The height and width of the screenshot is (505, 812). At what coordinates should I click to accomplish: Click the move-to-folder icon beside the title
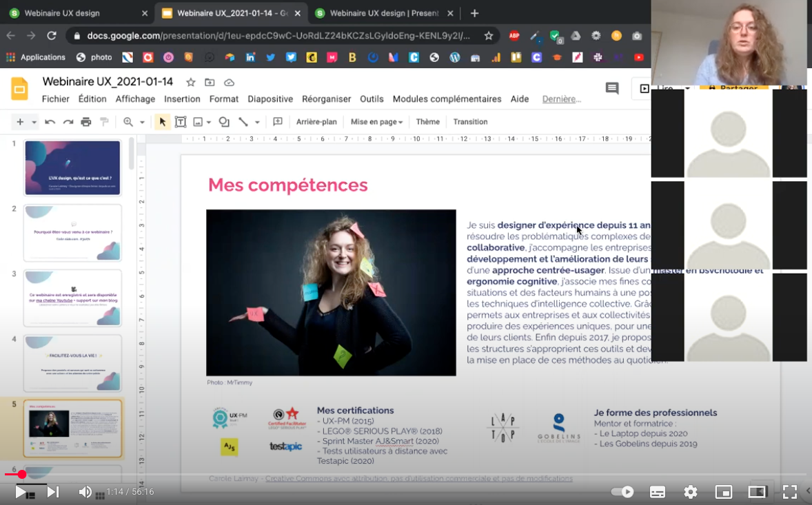point(210,82)
